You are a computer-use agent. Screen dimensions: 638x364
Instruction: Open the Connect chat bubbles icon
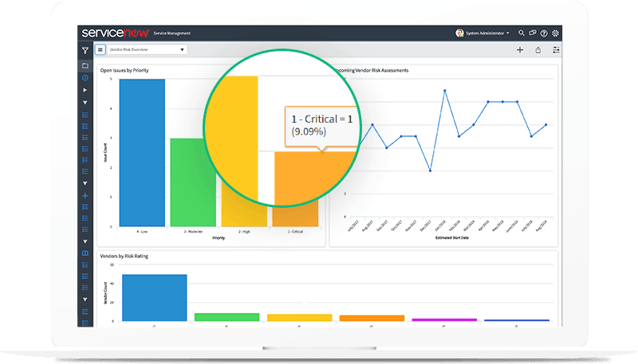coord(533,33)
